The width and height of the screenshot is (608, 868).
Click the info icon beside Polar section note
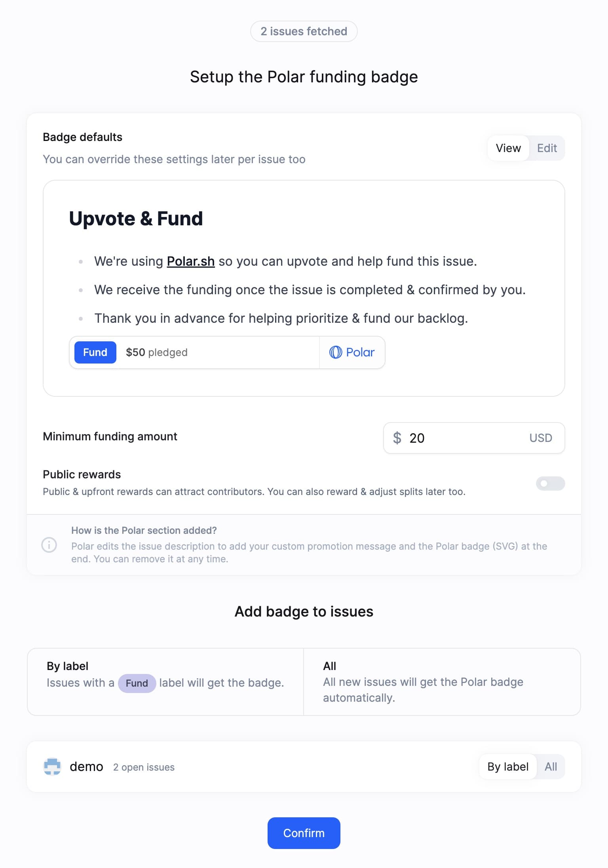coord(49,545)
